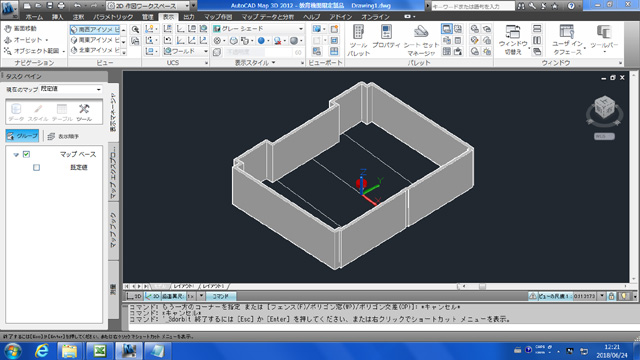Image resolution: width=640 pixels, height=360 pixels.
Task: Expand the 表示スタイル panel arrow
Action: 273,63
